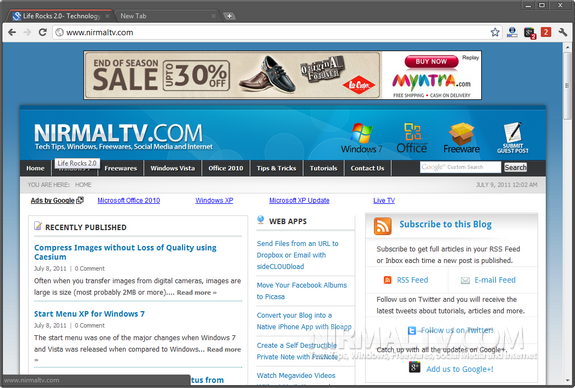Viewport: 575px width, 388px height.
Task: Open Start Menu XP for Windows 7 article
Action: coord(89,314)
